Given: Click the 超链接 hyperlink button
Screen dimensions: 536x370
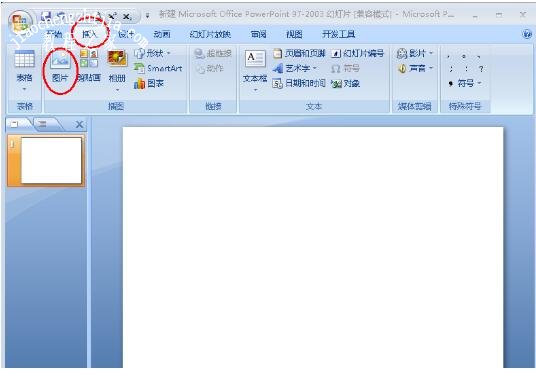Looking at the screenshot, I should point(213,53).
